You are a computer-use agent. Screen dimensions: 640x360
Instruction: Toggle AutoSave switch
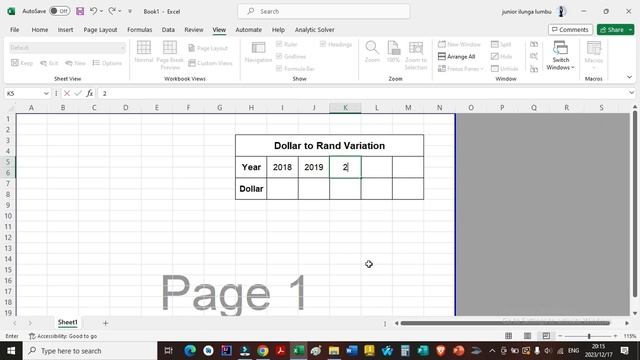[x=60, y=11]
